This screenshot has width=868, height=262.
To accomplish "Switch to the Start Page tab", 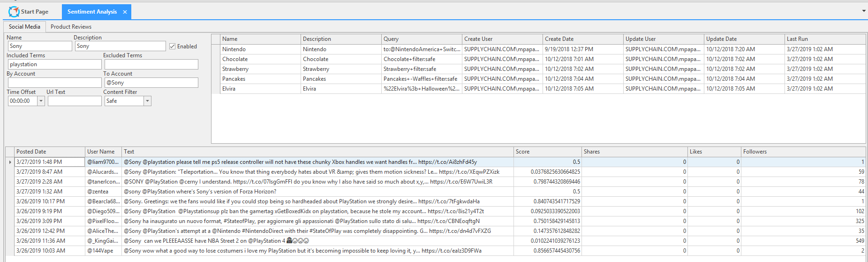I will pos(29,12).
